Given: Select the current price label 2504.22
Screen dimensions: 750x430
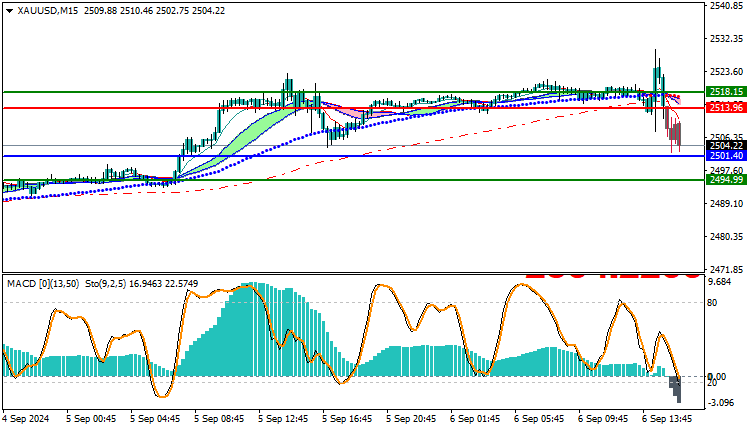Looking at the screenshot, I should click(727, 145).
